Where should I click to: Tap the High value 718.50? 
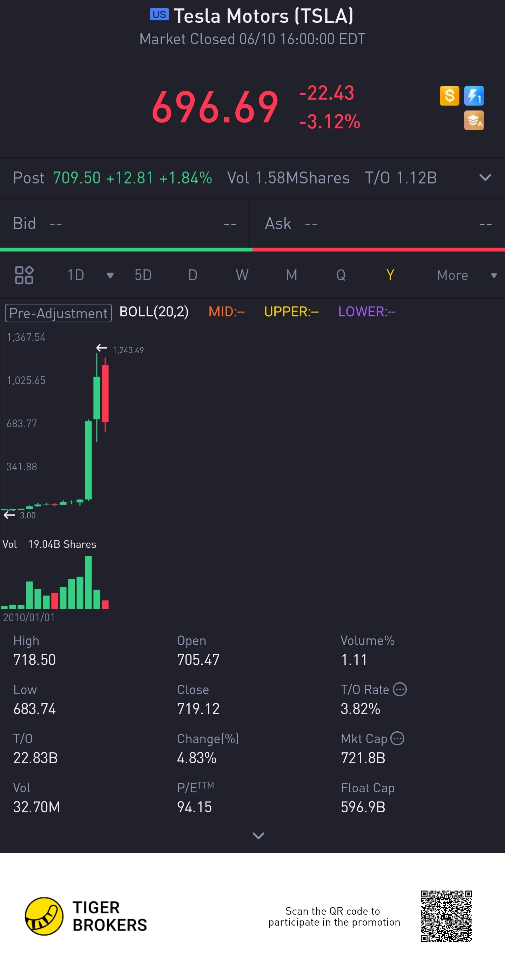pos(35,660)
